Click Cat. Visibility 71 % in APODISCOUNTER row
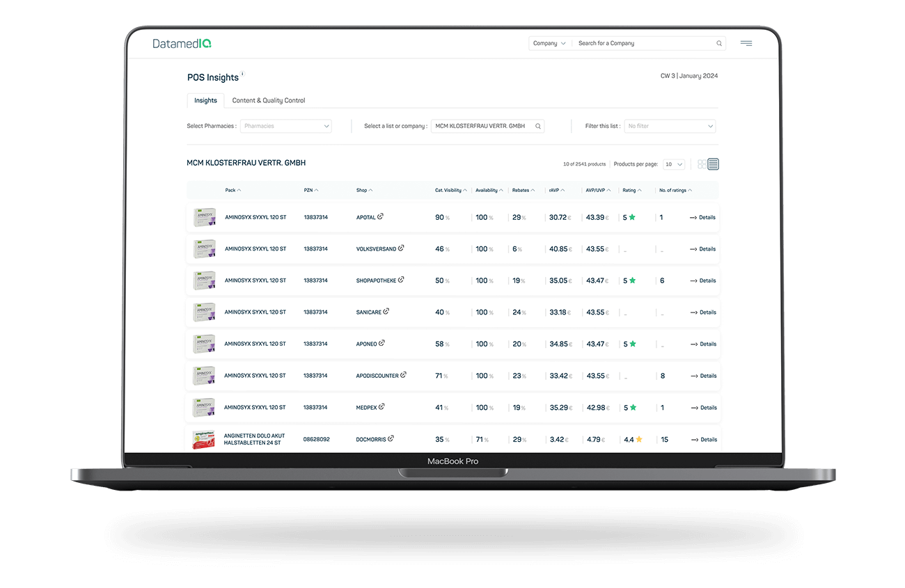This screenshot has width=905, height=588. click(x=441, y=376)
